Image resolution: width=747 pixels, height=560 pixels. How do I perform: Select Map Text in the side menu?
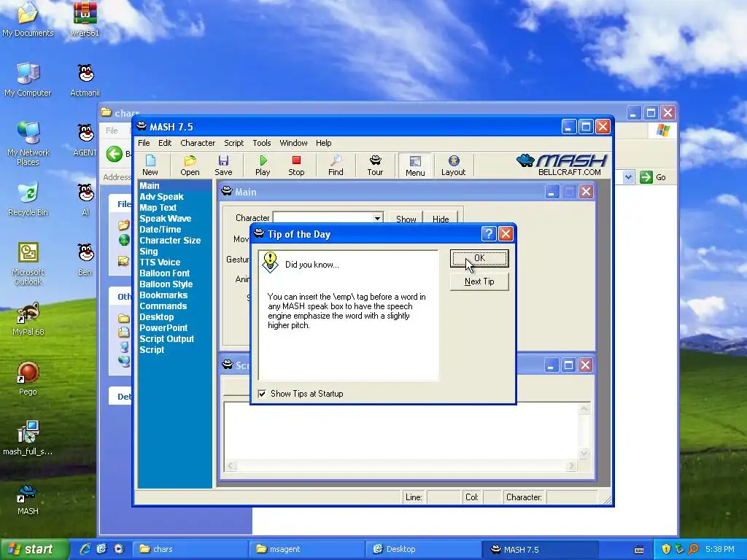coord(158,208)
